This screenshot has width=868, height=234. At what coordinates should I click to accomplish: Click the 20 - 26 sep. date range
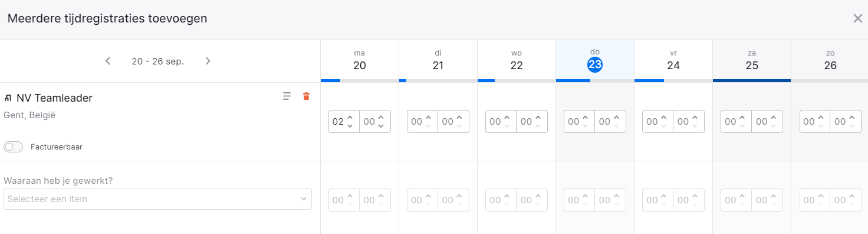tap(158, 61)
